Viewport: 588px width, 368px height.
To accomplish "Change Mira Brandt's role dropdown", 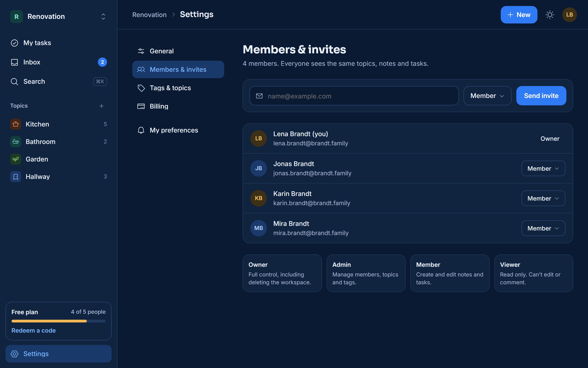I will coord(543,228).
